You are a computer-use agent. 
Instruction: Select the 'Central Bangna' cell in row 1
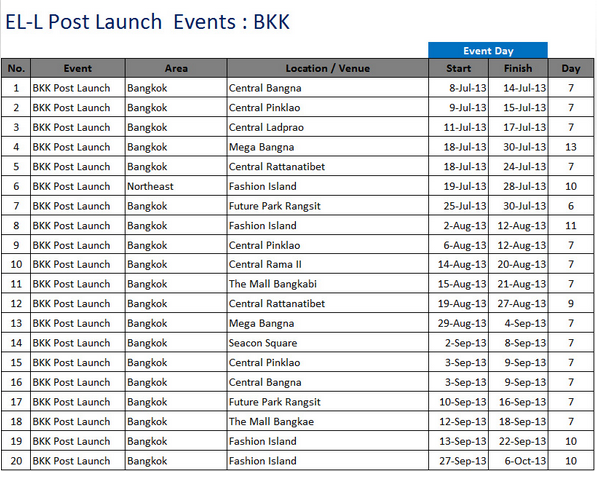point(327,88)
